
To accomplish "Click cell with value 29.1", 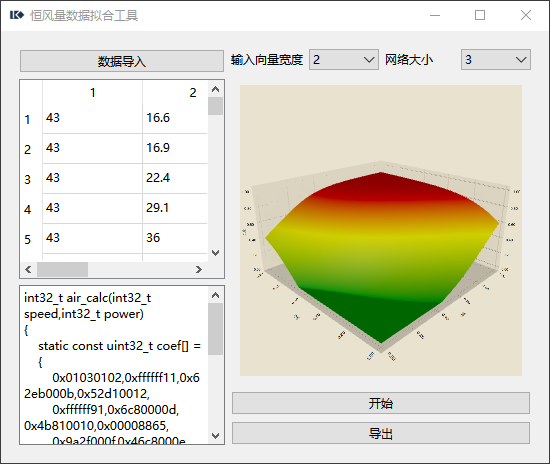I will 175,209.
